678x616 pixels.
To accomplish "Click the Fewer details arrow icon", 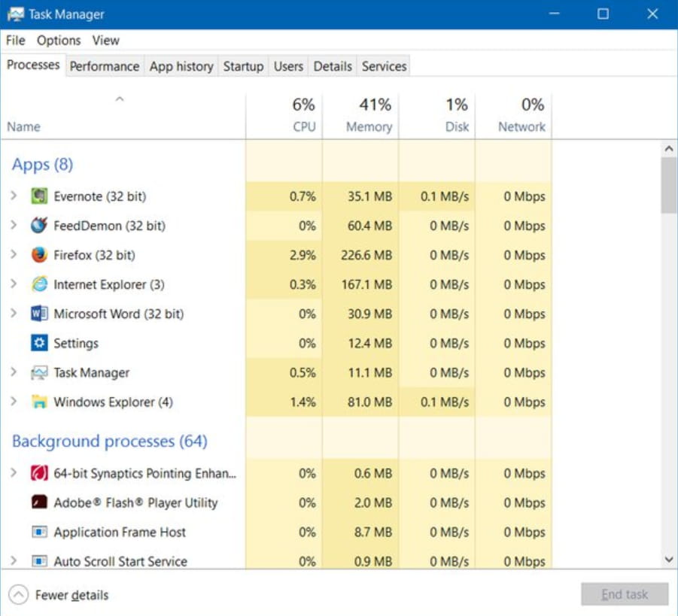I will (x=19, y=595).
